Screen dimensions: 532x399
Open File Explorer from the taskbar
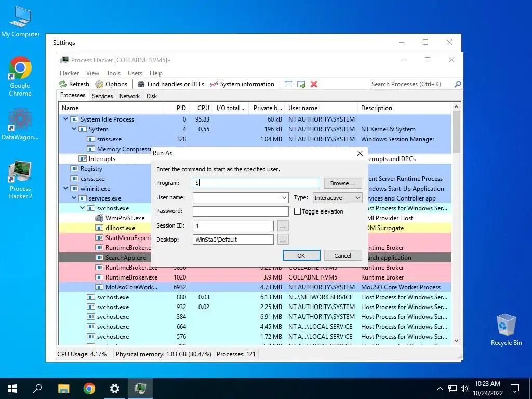63,389
